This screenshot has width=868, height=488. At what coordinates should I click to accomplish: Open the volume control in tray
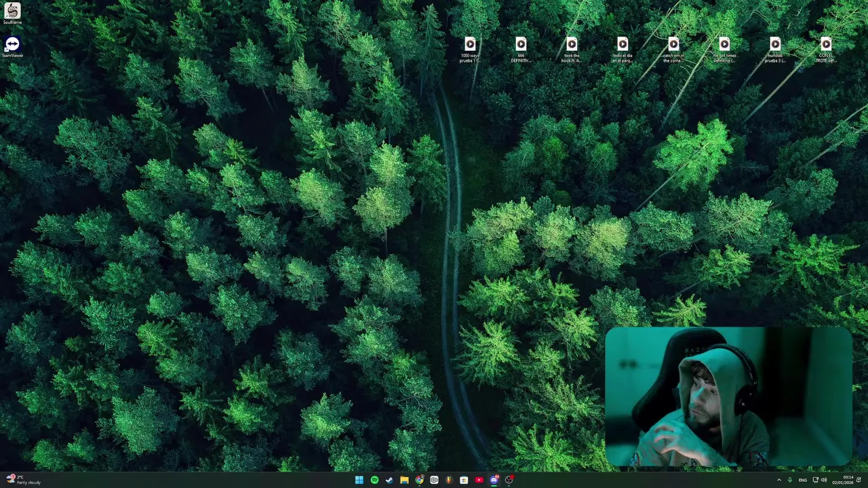tap(824, 480)
